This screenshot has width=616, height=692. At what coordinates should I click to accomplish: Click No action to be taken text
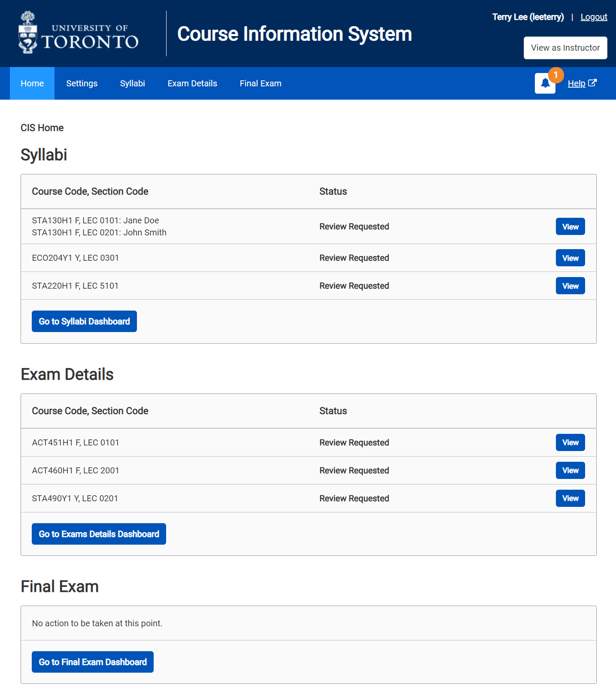tap(97, 623)
